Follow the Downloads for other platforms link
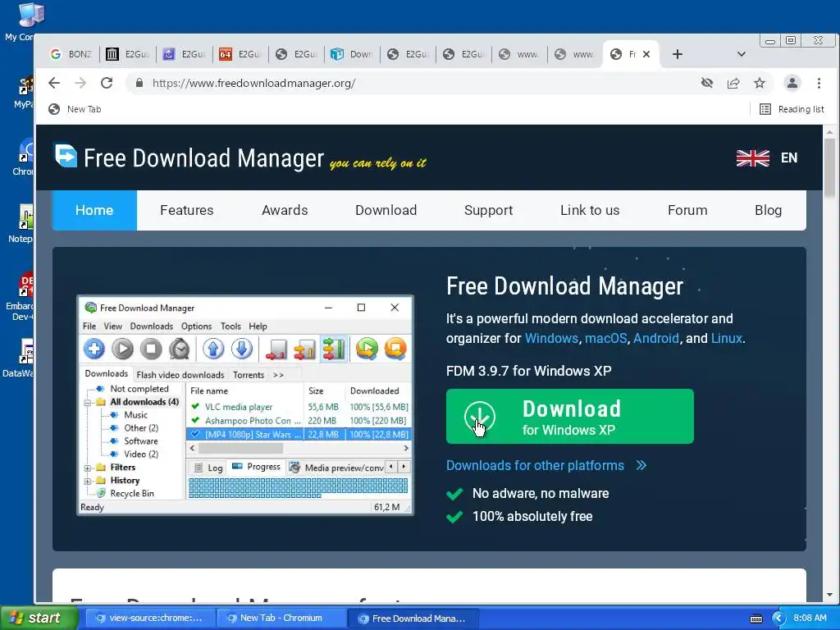Screen dimensions: 840x630 (546, 466)
